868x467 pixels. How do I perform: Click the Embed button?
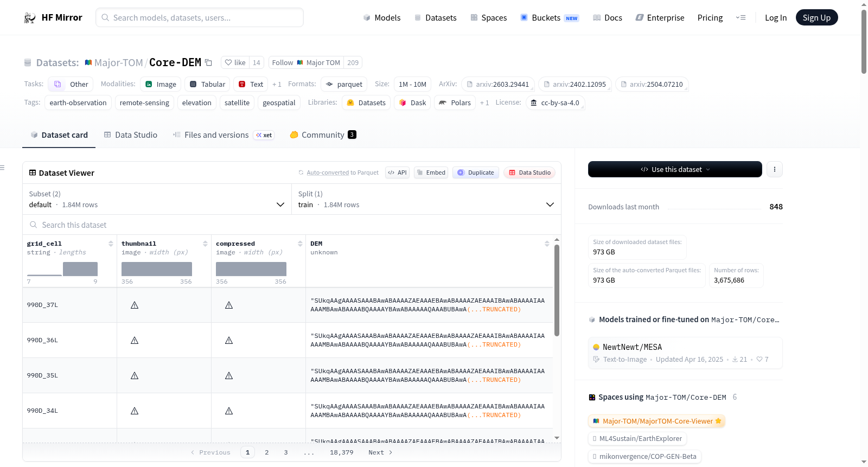[x=431, y=172]
